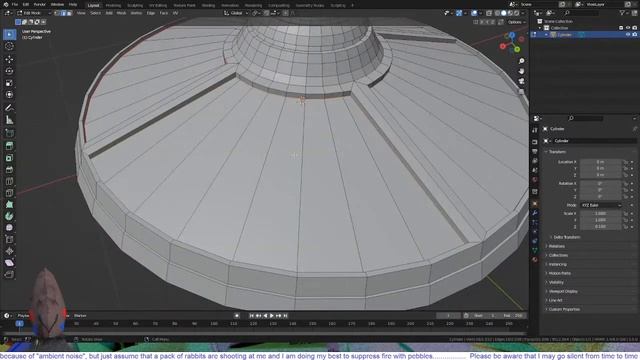Collapse the Collection tree in outliner
Screen dimensions: 640x360
[540, 28]
